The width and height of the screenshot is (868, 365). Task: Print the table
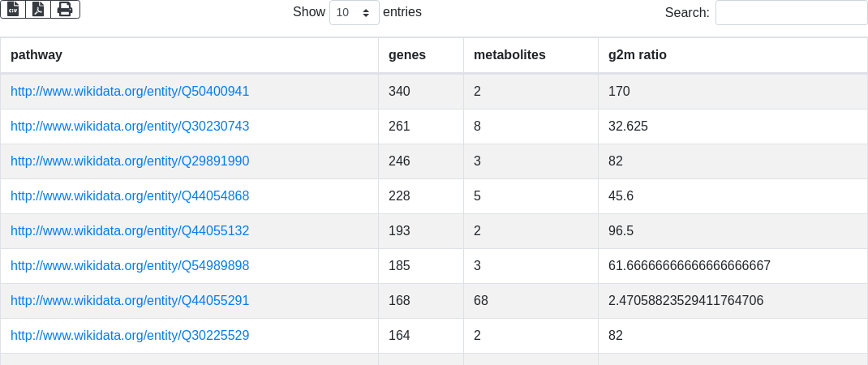click(x=65, y=9)
